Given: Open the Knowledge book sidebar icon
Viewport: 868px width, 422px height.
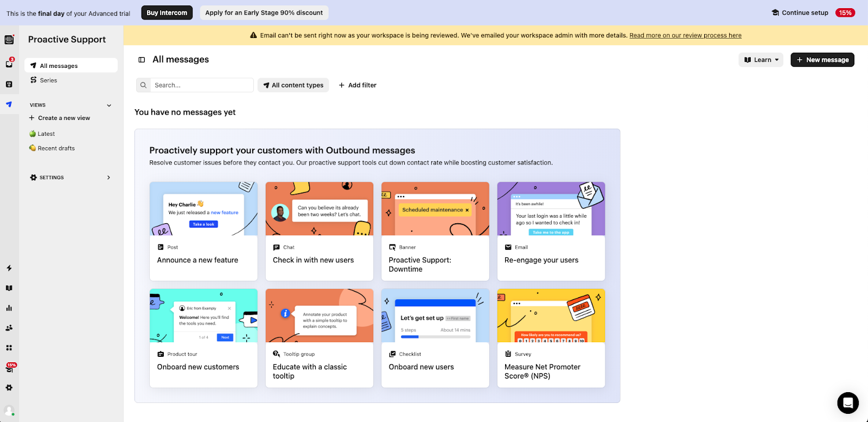Looking at the screenshot, I should [9, 288].
